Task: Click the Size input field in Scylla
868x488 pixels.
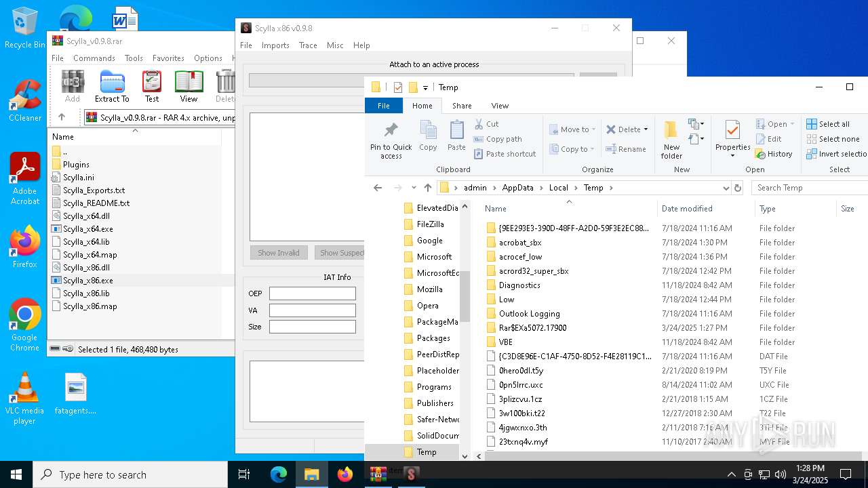Action: click(x=313, y=326)
